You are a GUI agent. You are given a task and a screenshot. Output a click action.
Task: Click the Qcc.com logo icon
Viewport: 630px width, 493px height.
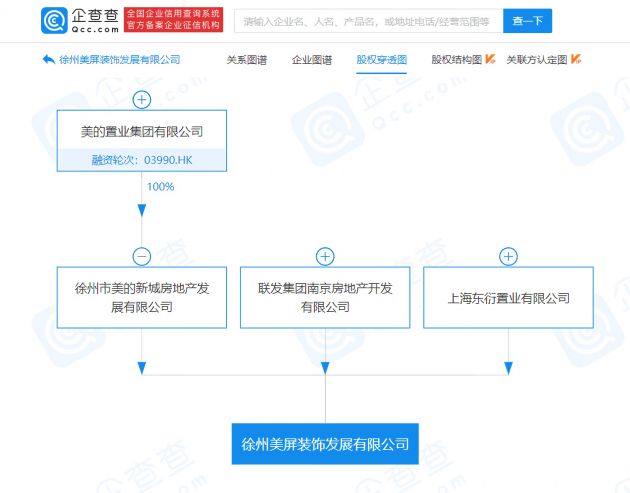click(54, 20)
